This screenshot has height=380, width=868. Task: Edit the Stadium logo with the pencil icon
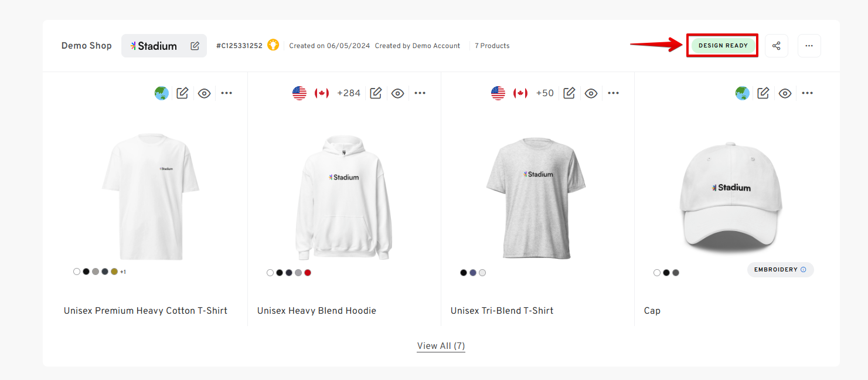[195, 46]
